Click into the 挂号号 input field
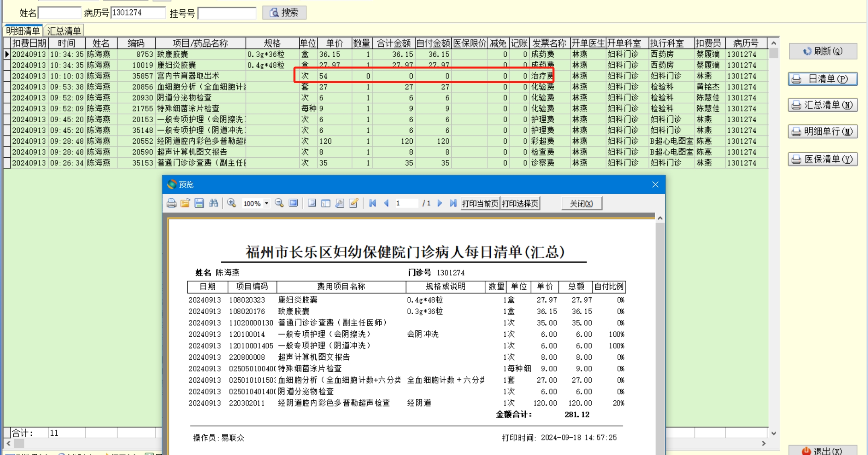The height and width of the screenshot is (455, 868). 227,13
